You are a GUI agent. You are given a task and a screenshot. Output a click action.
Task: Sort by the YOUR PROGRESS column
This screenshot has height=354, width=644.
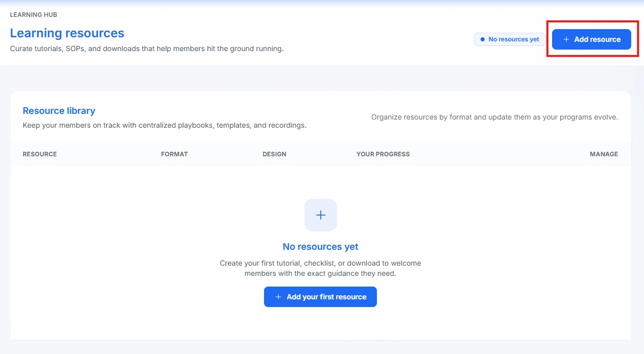[x=383, y=154]
